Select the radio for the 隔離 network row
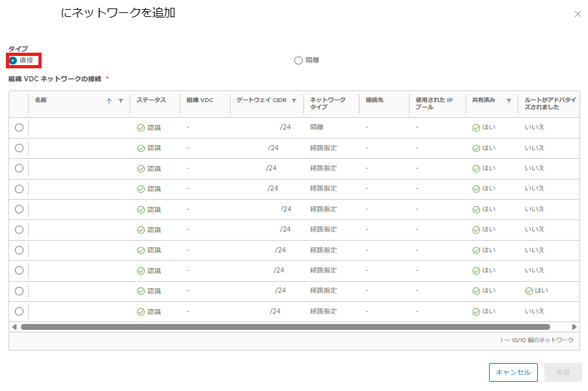Image resolution: width=588 pixels, height=391 pixels. (x=19, y=128)
